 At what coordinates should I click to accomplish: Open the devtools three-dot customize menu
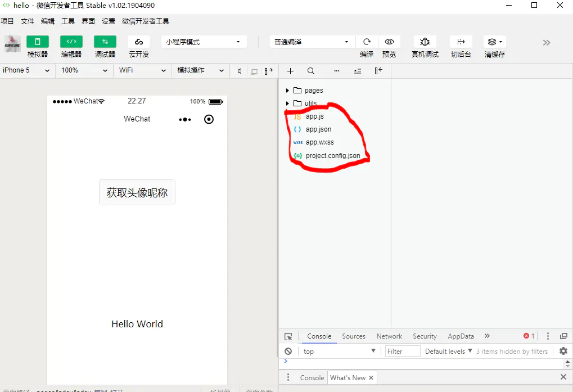click(x=548, y=336)
